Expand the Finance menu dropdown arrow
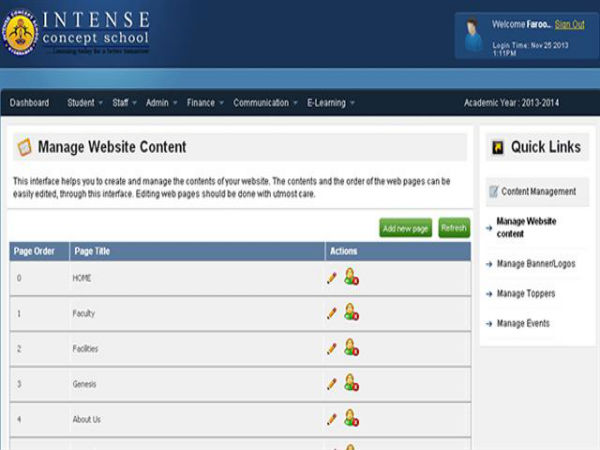Image resolution: width=600 pixels, height=450 pixels. point(221,103)
